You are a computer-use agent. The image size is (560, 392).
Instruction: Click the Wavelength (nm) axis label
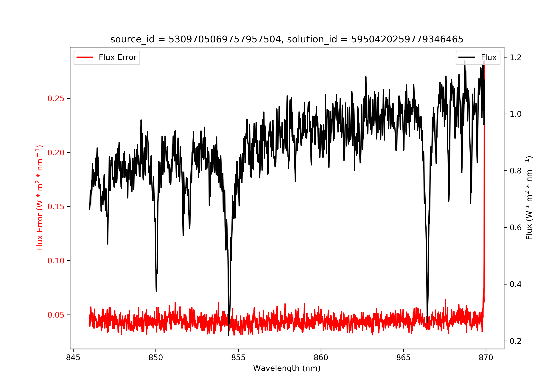tap(287, 368)
